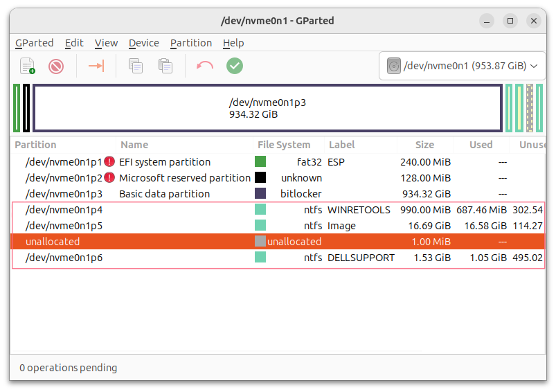Image resolution: width=556 pixels, height=392 pixels.
Task: Open the device selector dropdown
Action: (x=462, y=66)
